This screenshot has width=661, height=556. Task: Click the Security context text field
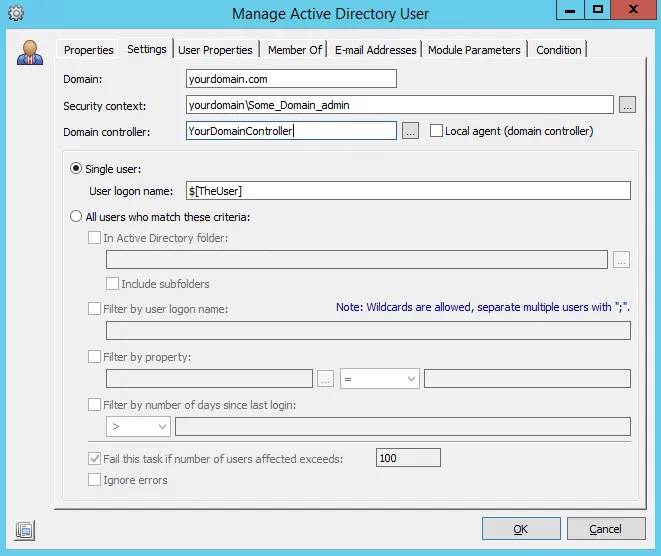click(399, 105)
